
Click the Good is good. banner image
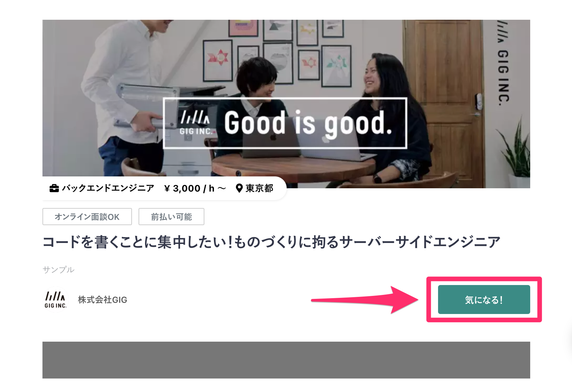[x=286, y=104]
